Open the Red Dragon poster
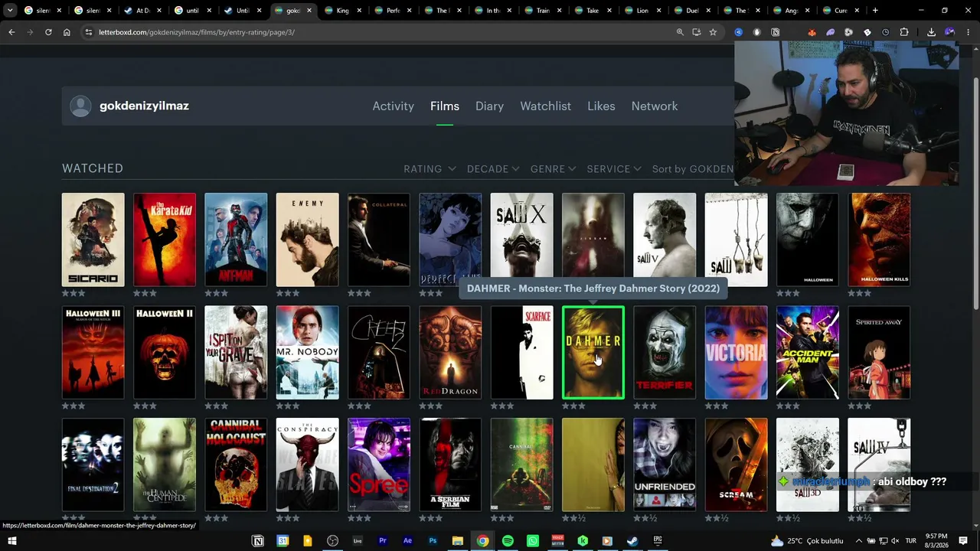This screenshot has height=551, width=980. (x=450, y=353)
